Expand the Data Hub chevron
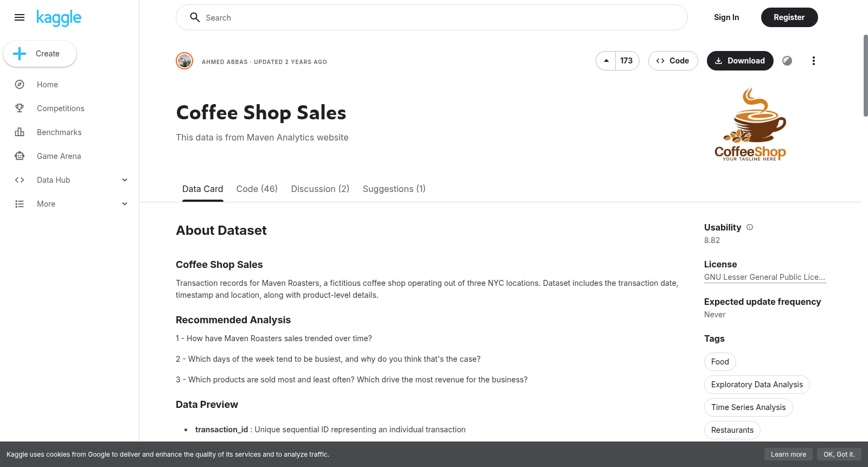This screenshot has width=868, height=467. click(x=125, y=180)
